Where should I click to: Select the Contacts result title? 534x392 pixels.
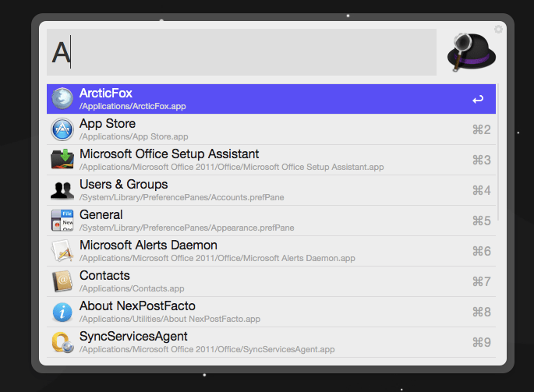pos(104,276)
